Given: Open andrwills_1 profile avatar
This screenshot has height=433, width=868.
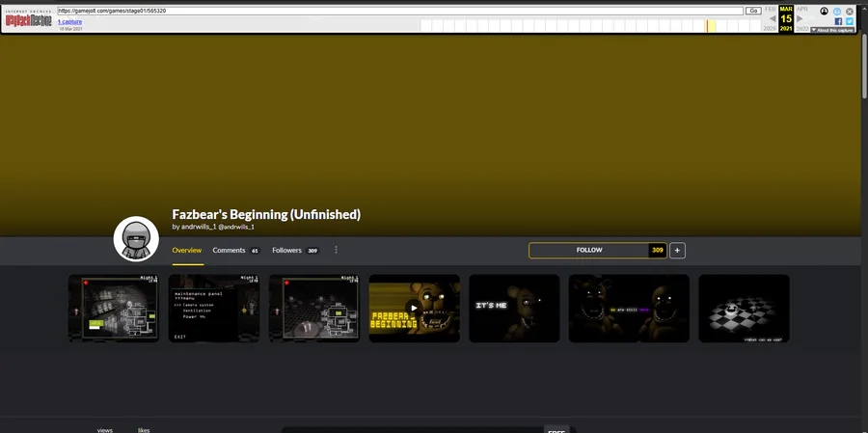Looking at the screenshot, I should 136,238.
